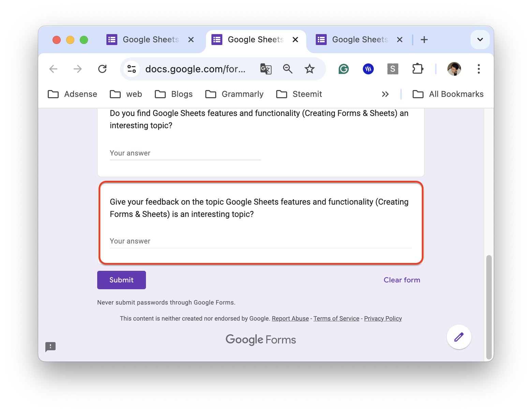The image size is (532, 412).
Task: Show hidden bookmarks with double chevron
Action: (x=385, y=94)
